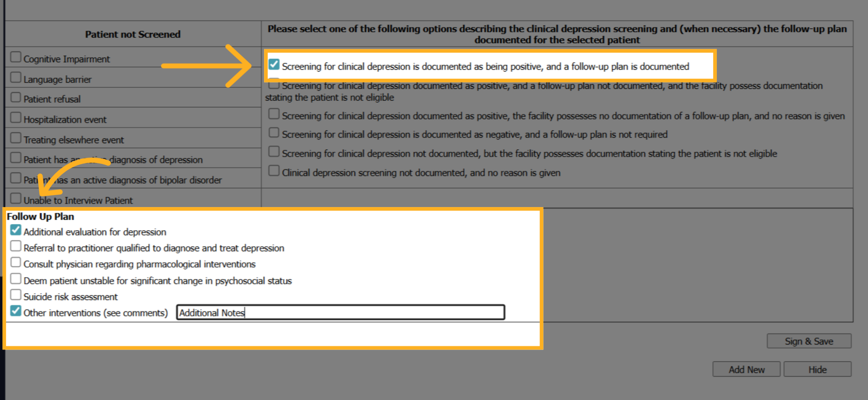The height and width of the screenshot is (400, 868).
Task: Click the Patient not Screened header
Action: pos(133,34)
